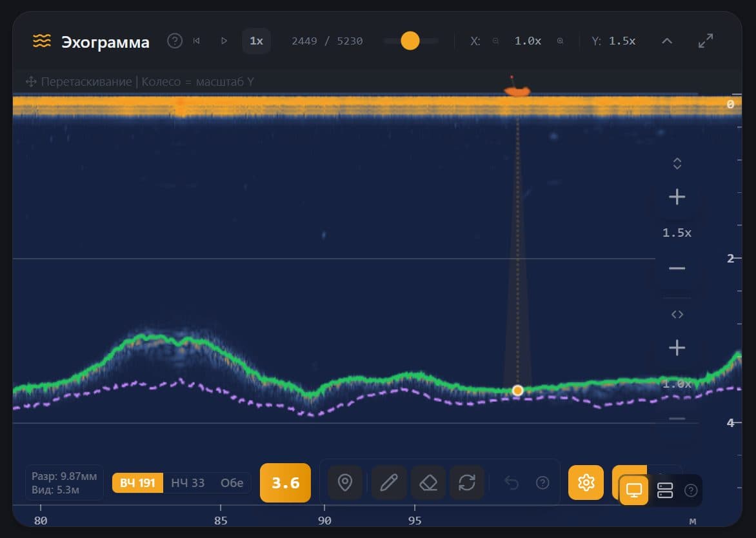Move the playback position slider knob
The width and height of the screenshot is (756, 538).
(x=410, y=41)
